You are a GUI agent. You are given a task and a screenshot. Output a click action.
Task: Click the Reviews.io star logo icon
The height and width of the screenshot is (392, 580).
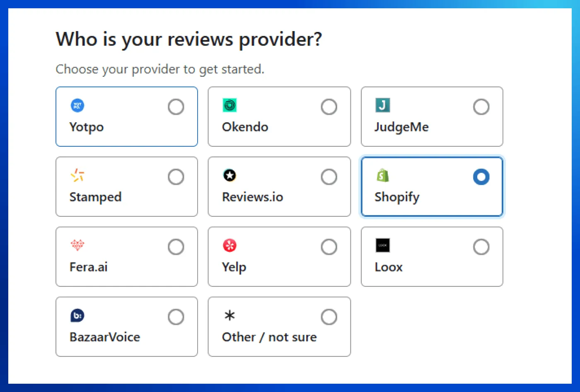(x=229, y=175)
